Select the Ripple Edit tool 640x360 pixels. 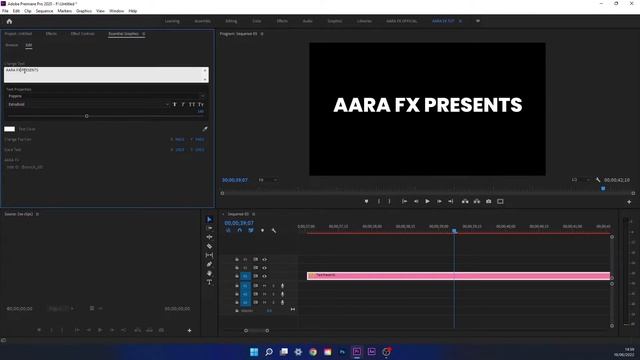(209, 237)
